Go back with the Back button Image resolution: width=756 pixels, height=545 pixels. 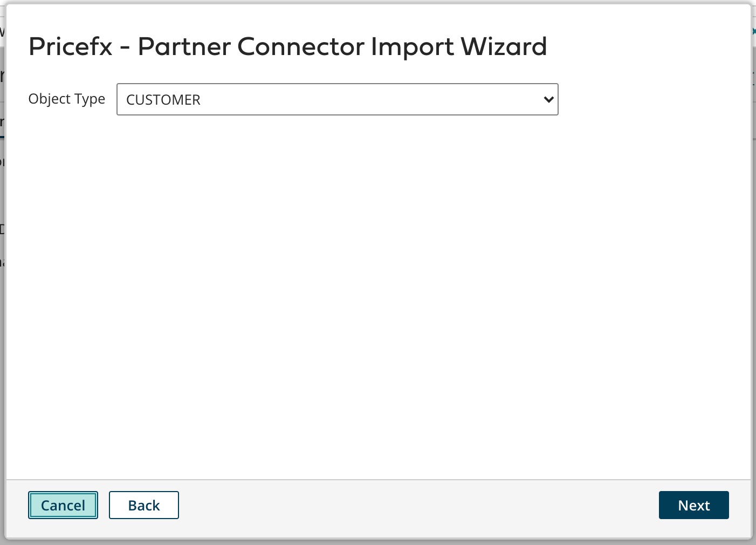[143, 505]
